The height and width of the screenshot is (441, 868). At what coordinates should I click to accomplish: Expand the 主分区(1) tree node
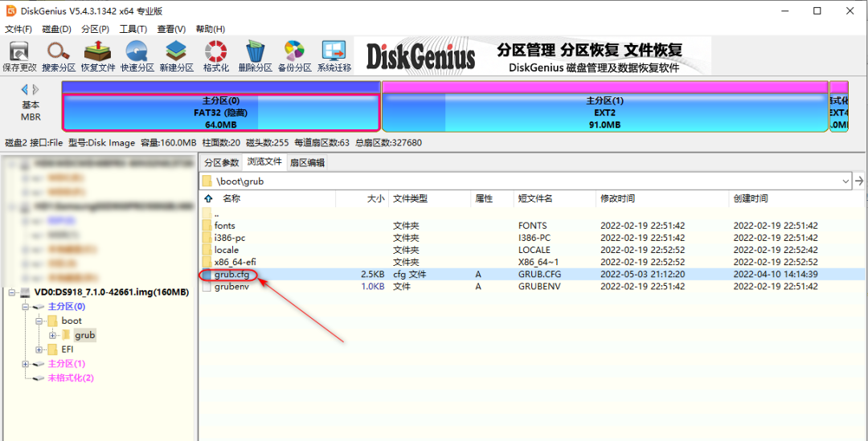click(26, 364)
